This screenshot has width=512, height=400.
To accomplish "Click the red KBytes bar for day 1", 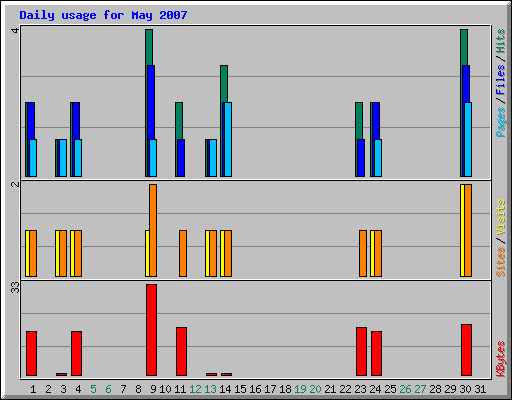I will coord(31,353).
